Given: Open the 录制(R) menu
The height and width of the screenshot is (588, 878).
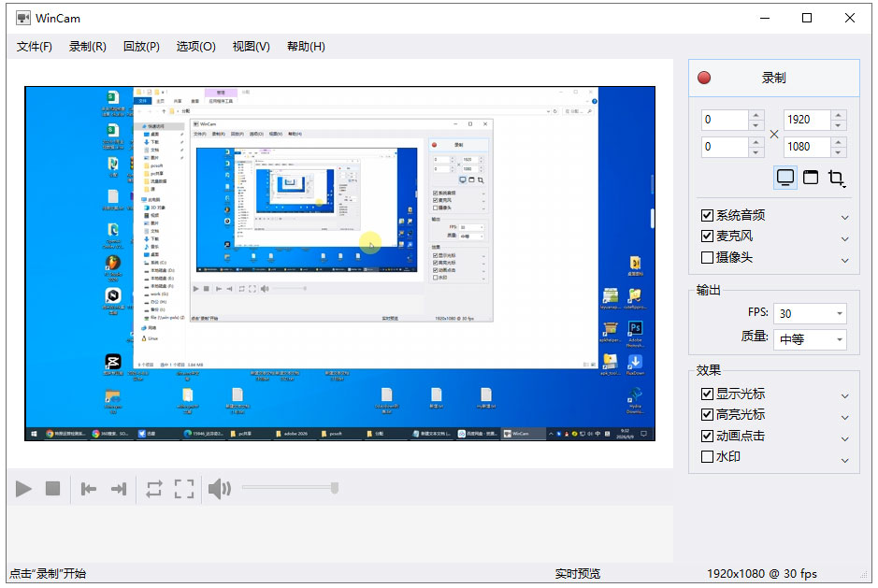Looking at the screenshot, I should point(87,47).
